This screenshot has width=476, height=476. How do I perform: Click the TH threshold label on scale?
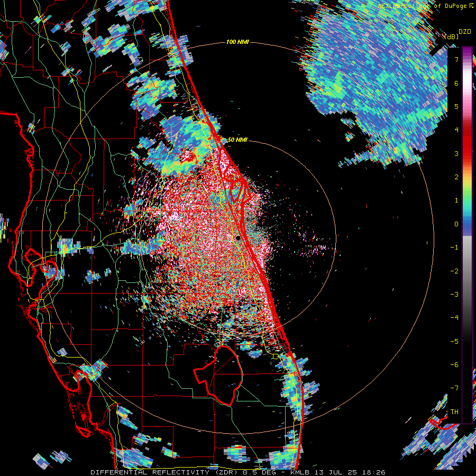pos(454,412)
